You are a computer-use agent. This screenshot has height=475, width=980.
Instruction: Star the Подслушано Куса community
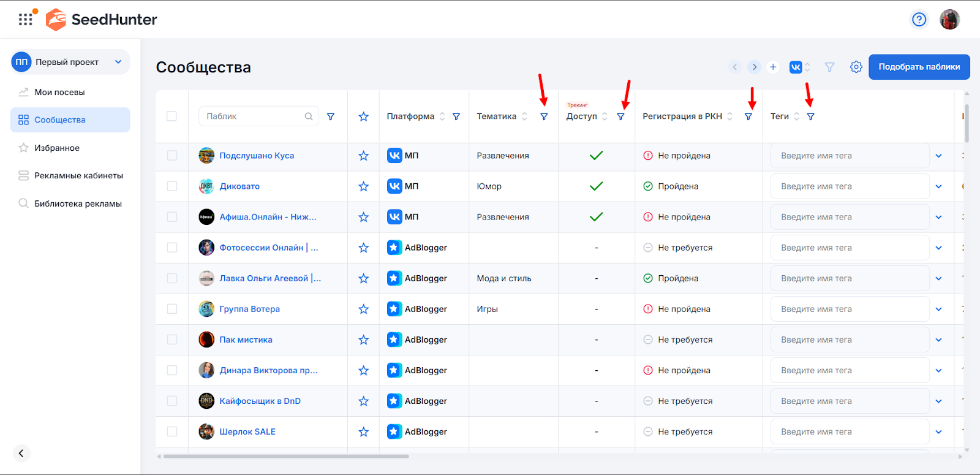(363, 156)
